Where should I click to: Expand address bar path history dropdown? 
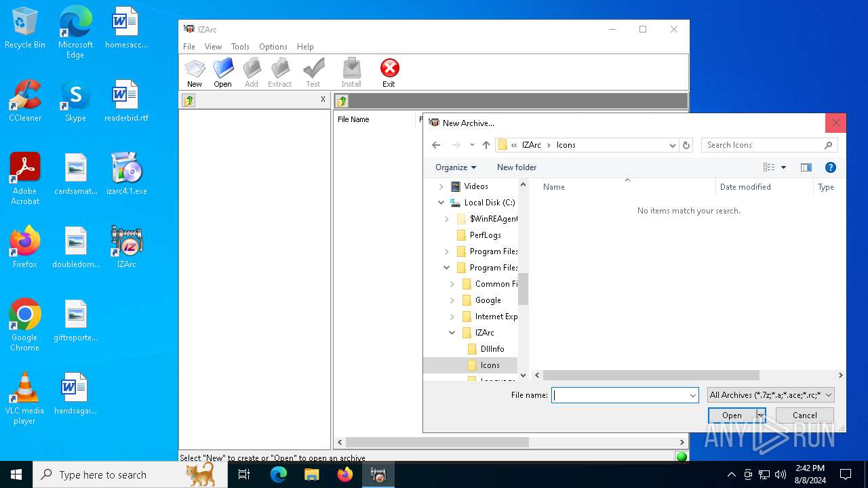[x=672, y=145]
